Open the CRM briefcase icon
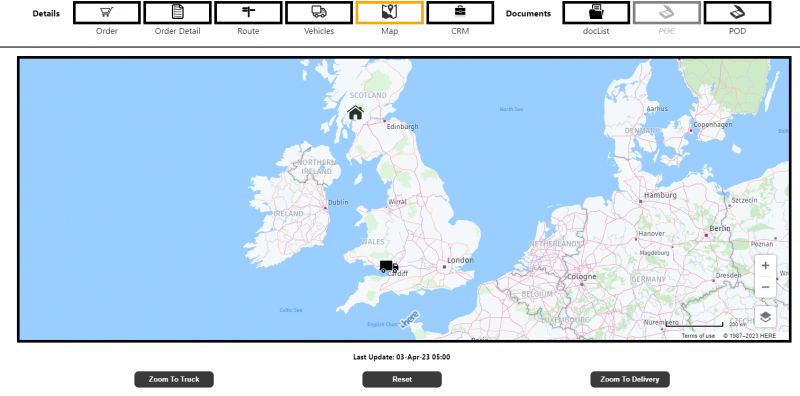The height and width of the screenshot is (396, 800). click(460, 13)
